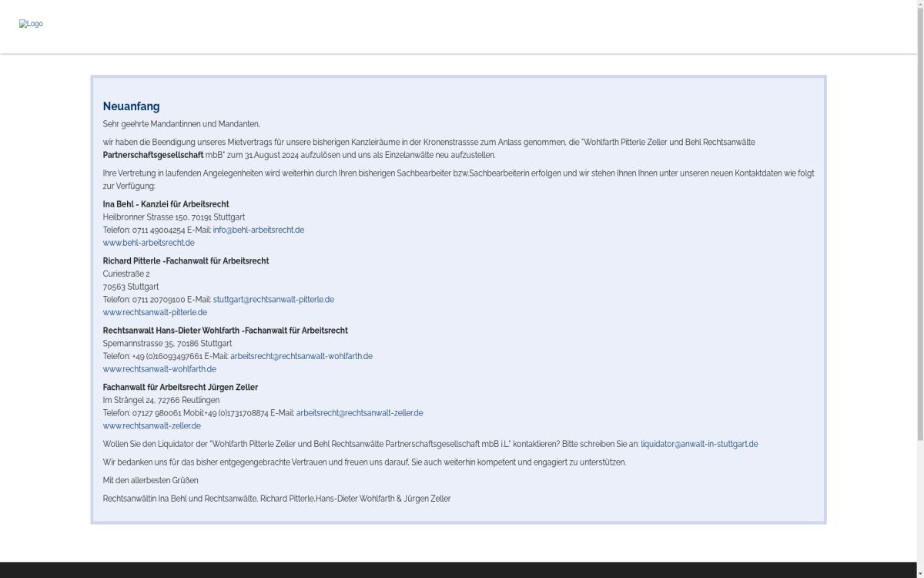
Task: Follow the www.rechtsanwalt-zeller.de website link
Action: [152, 425]
